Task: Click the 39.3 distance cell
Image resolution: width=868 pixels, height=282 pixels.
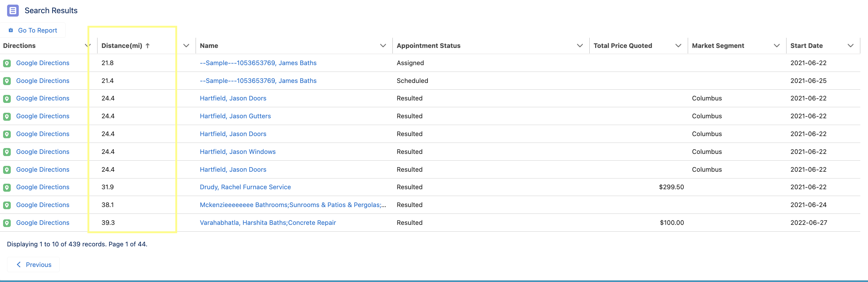Action: point(108,223)
